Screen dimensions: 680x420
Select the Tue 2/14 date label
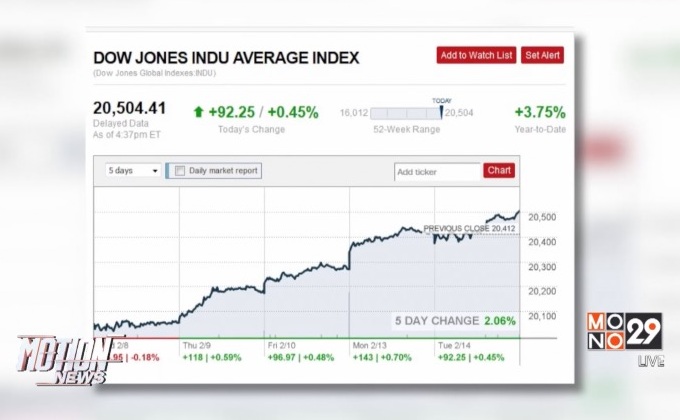click(455, 344)
